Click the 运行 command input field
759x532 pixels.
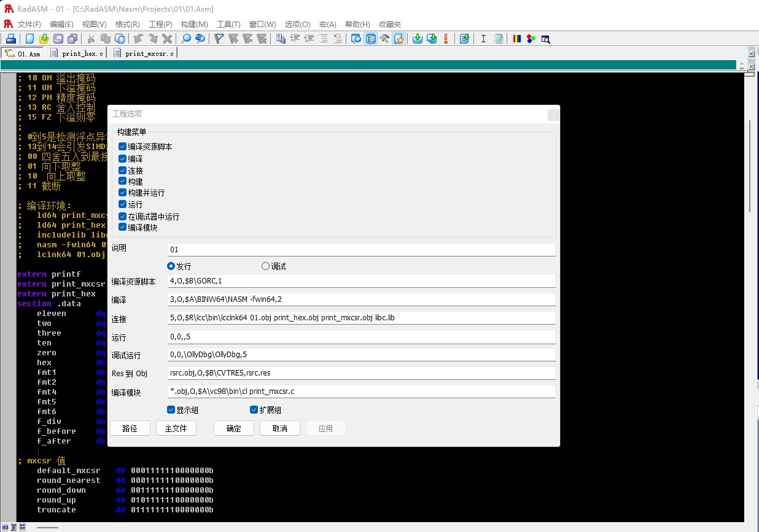pyautogui.click(x=361, y=337)
